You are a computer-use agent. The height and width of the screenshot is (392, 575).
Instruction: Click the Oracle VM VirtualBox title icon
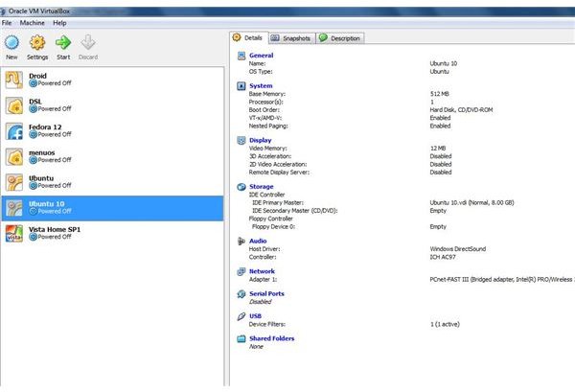pyautogui.click(x=2, y=12)
